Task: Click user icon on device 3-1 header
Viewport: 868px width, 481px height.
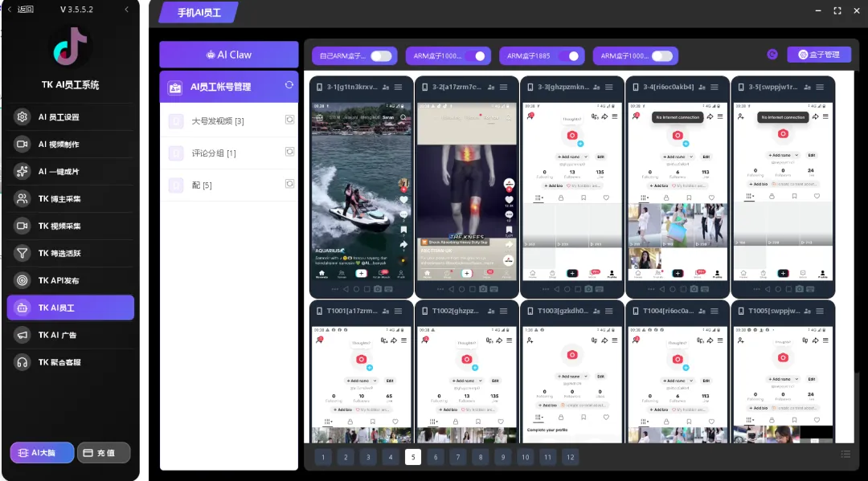Action: [x=385, y=87]
